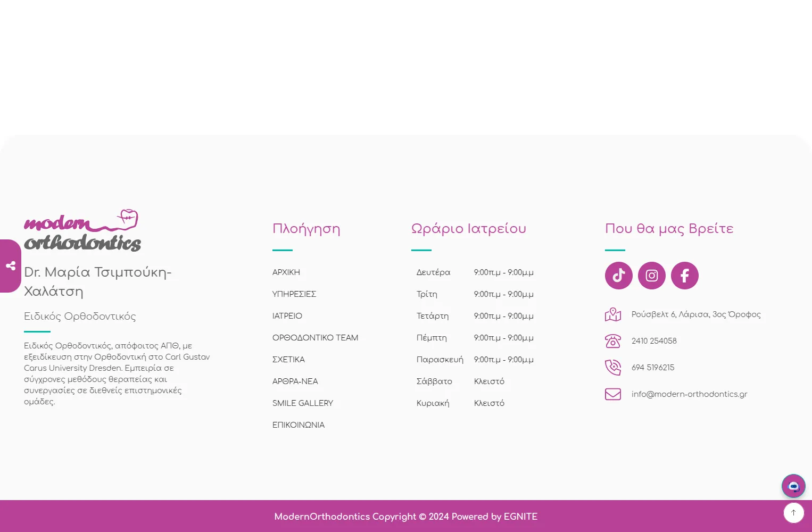812x532 pixels.
Task: Click the info@modern-orthodontics.gr email link
Action: pos(689,394)
